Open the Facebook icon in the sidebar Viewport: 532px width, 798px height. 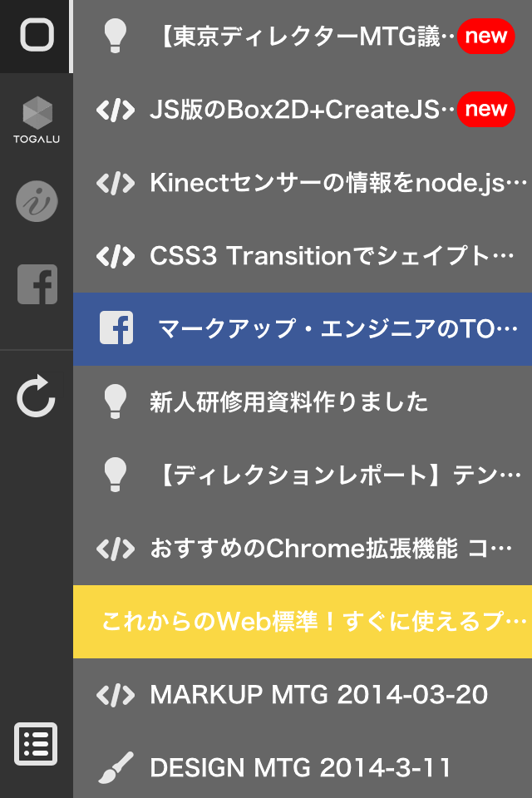[37, 284]
